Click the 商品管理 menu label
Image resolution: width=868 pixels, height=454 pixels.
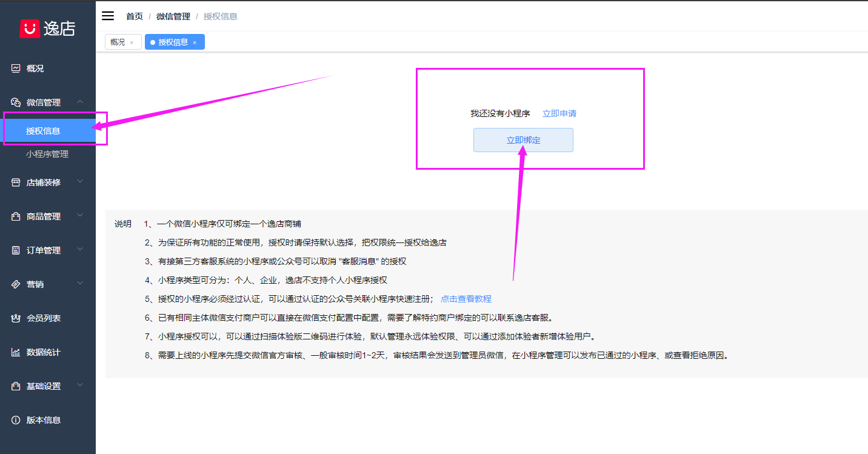[x=44, y=216]
